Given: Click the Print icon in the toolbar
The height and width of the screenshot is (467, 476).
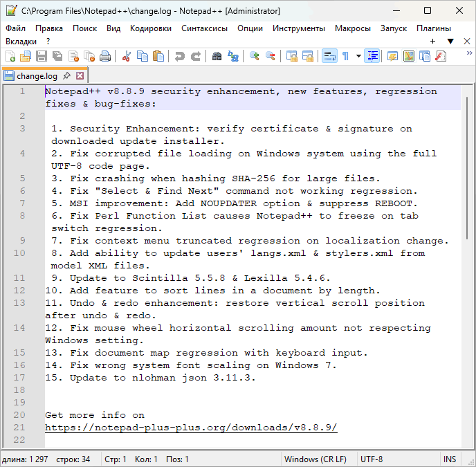Looking at the screenshot, I should [x=105, y=56].
